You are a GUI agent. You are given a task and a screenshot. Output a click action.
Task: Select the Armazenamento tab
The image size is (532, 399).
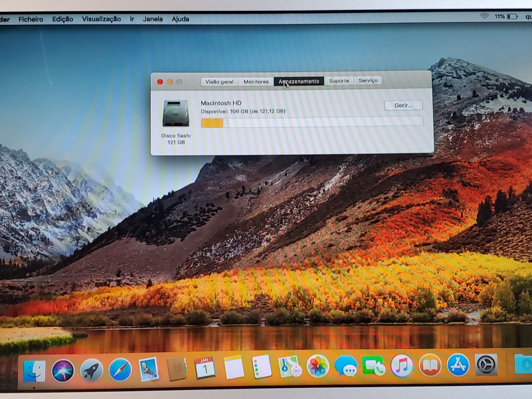click(299, 81)
